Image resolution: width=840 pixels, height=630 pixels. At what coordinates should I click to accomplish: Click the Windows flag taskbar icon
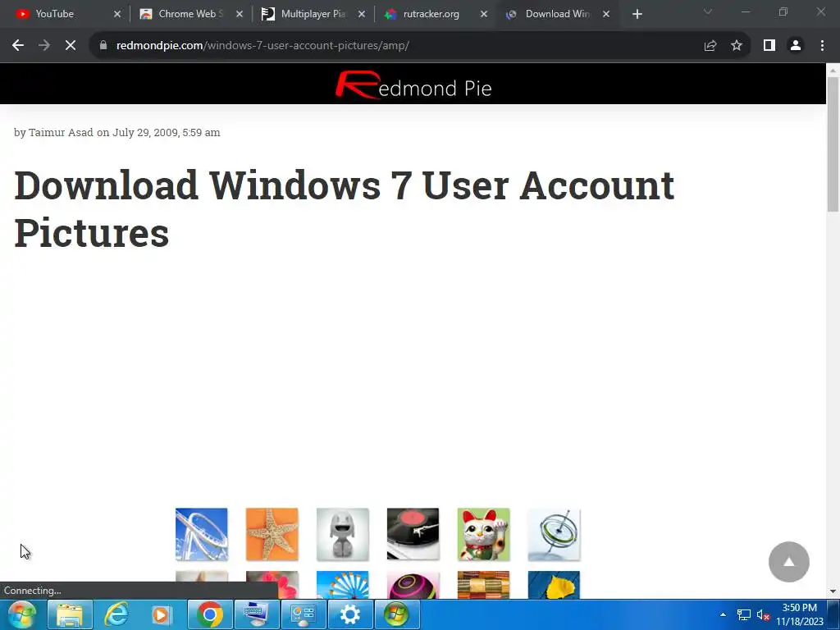(396, 614)
